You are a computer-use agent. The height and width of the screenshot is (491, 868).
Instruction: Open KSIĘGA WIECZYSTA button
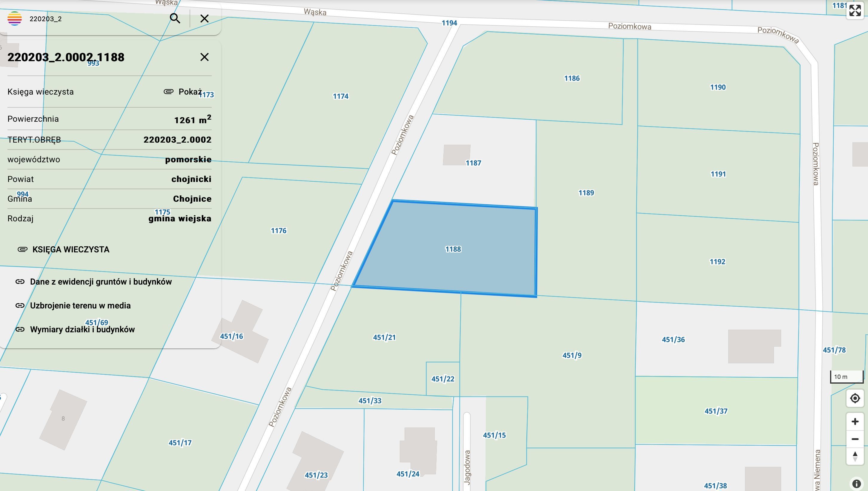click(x=63, y=250)
